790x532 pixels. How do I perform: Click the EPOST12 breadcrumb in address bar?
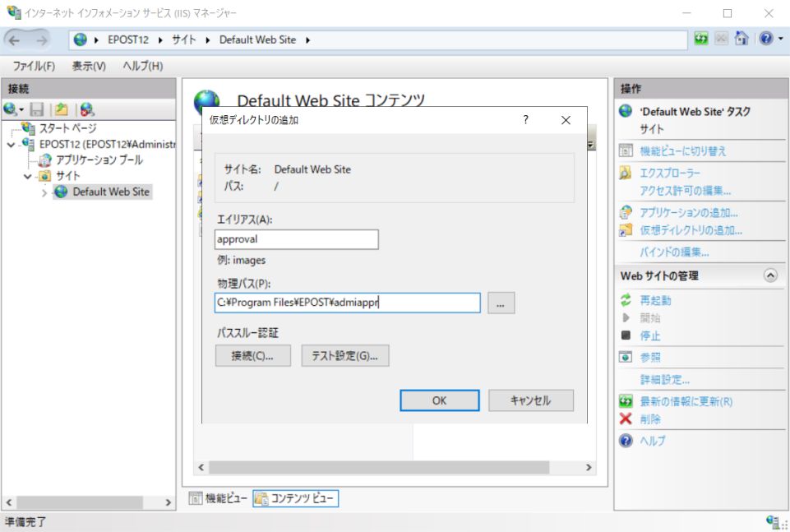pos(128,39)
